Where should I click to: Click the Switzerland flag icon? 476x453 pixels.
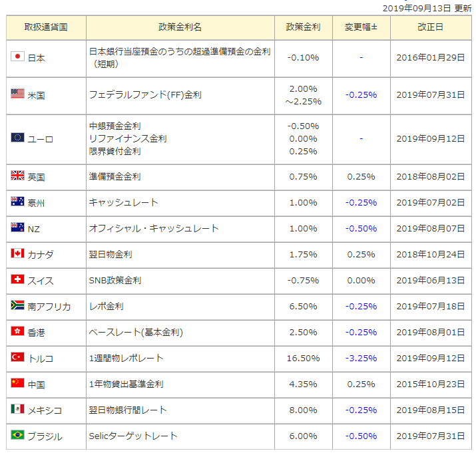pyautogui.click(x=17, y=279)
